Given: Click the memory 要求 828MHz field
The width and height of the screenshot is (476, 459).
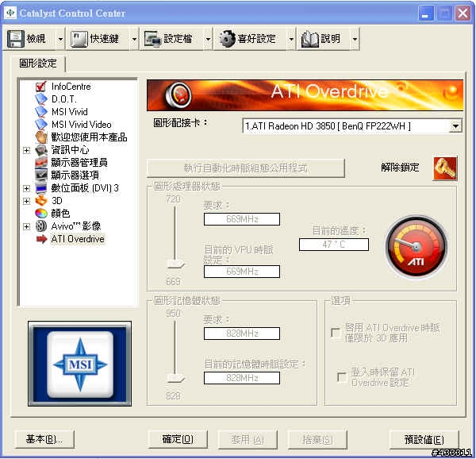Looking at the screenshot, I should 242,334.
